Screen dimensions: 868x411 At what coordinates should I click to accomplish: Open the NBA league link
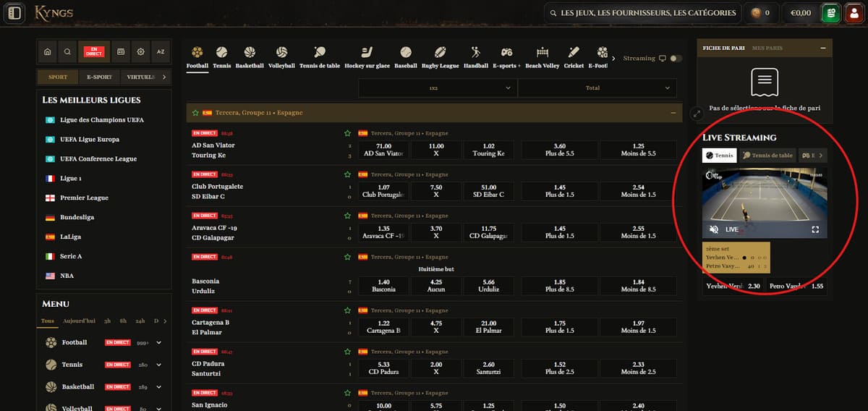pos(67,276)
